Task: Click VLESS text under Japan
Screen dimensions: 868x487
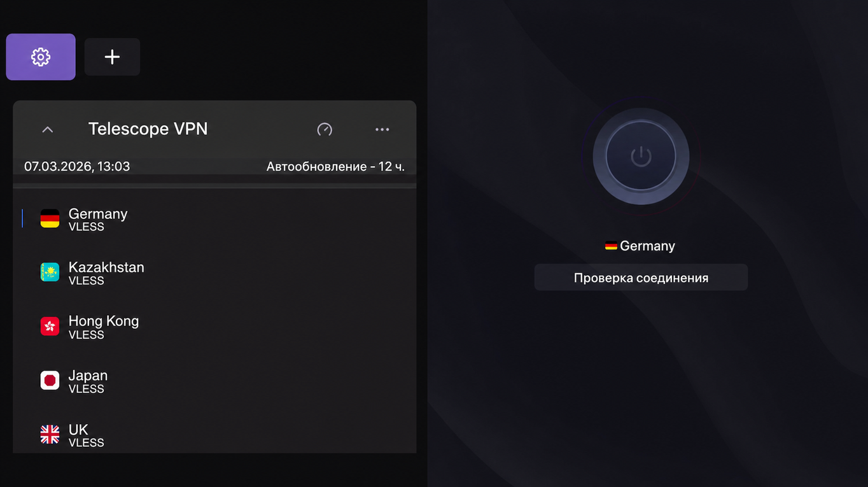Action: tap(86, 389)
